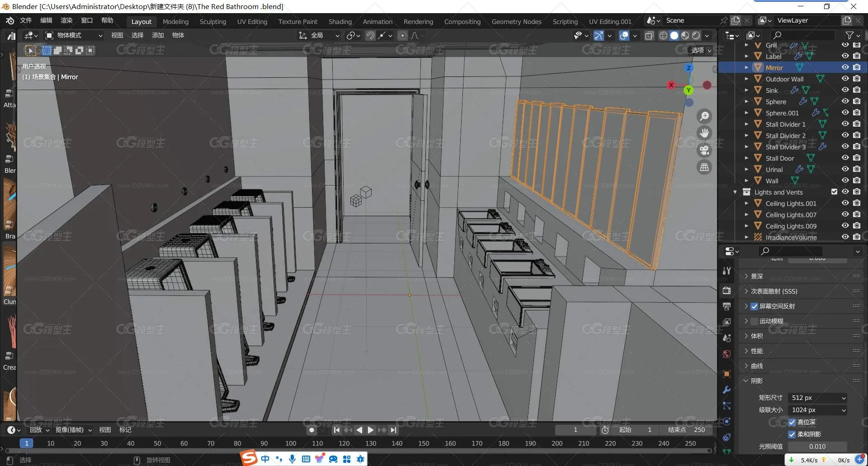Play the animation in reverse
Image resolution: width=868 pixels, height=466 pixels.
(x=359, y=430)
